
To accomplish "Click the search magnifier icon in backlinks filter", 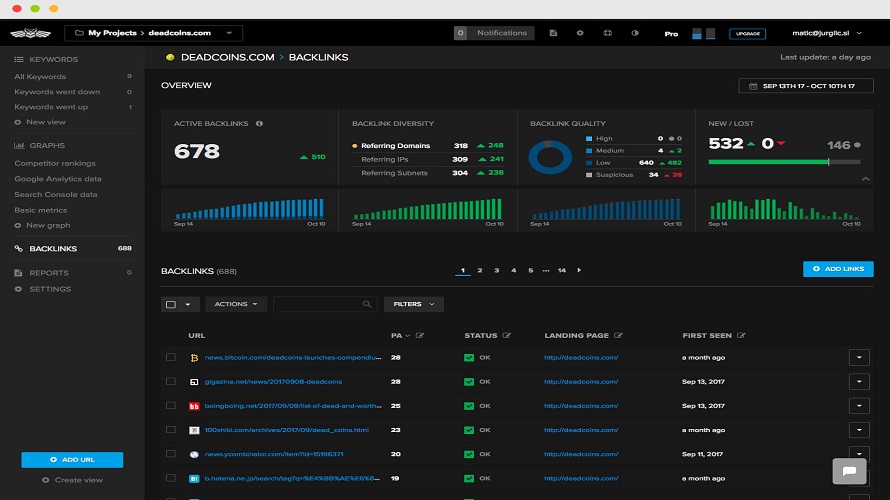I will coord(367,304).
